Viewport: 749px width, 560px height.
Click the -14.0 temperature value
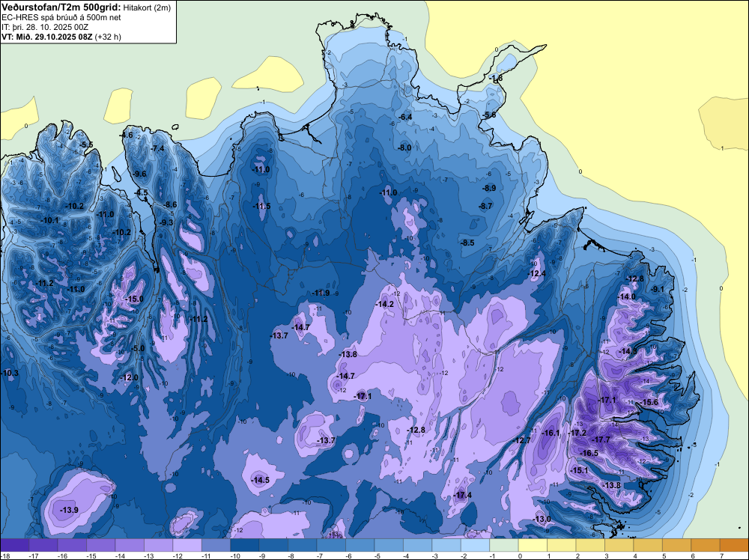(x=627, y=296)
